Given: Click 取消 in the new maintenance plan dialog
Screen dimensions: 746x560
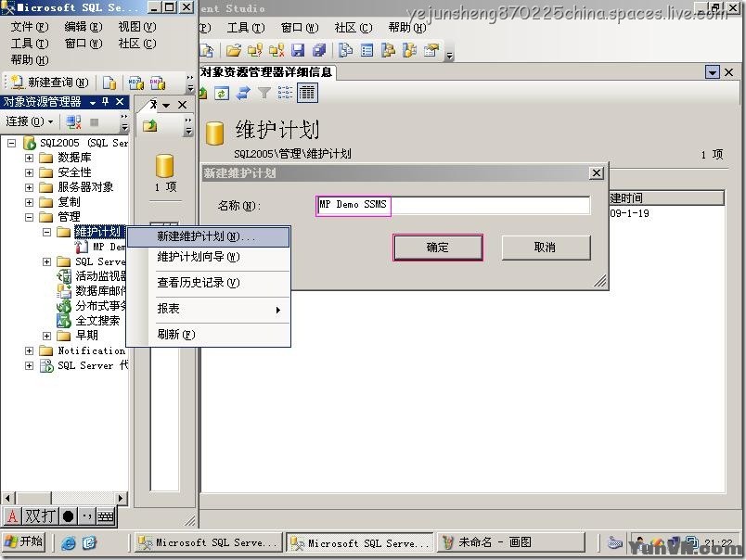Looking at the screenshot, I should pos(546,248).
